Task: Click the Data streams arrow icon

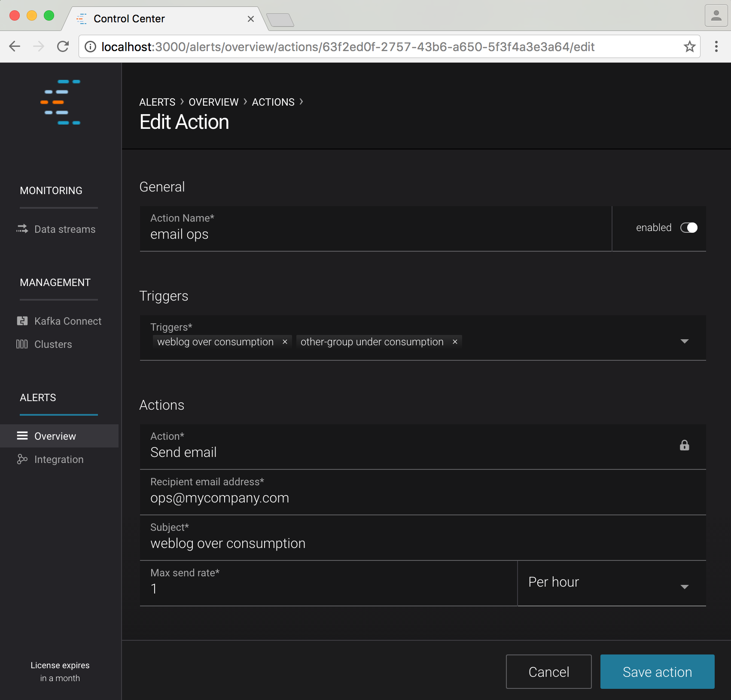Action: tap(22, 229)
